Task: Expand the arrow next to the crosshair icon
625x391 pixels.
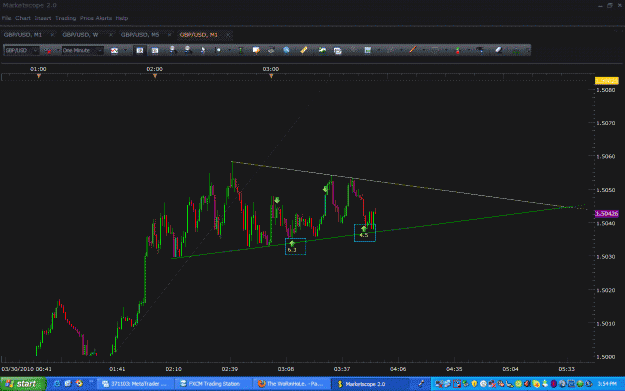Action: (229, 50)
